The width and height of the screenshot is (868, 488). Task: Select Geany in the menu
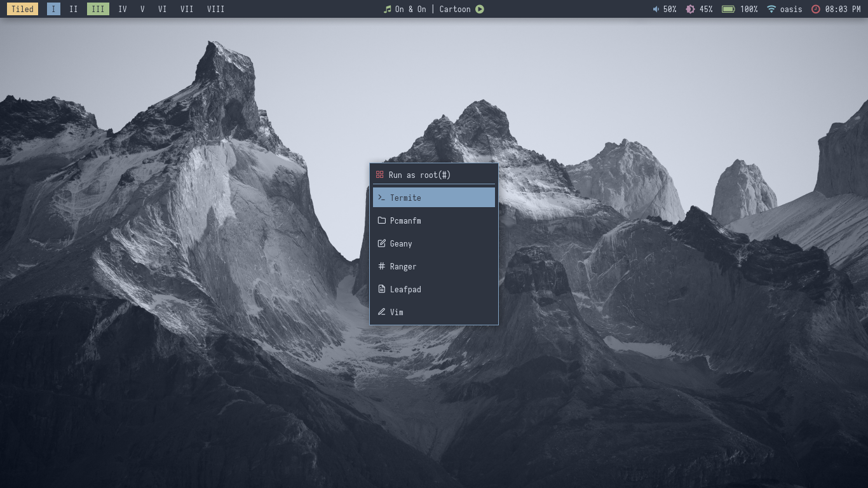pos(434,243)
